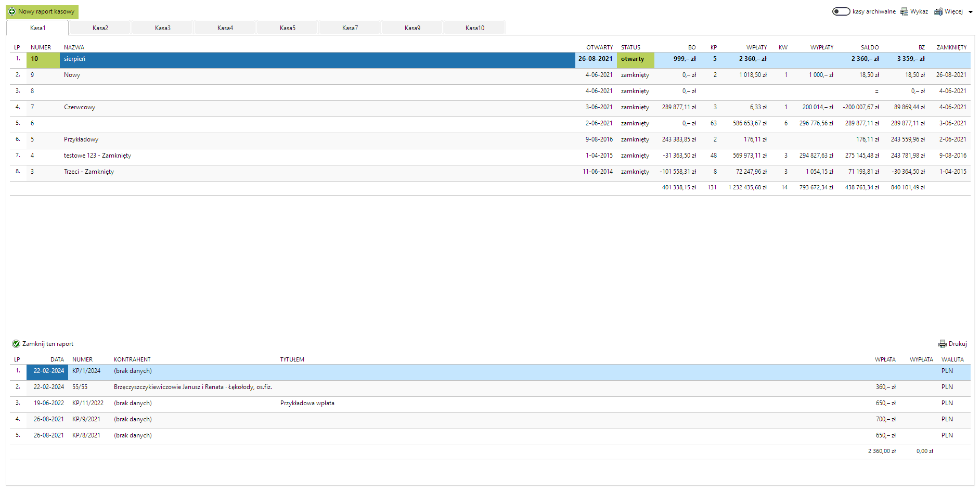Select the Brzęczyszczykiewiczowie contractor row
The image size is (980, 491).
tap(192, 387)
